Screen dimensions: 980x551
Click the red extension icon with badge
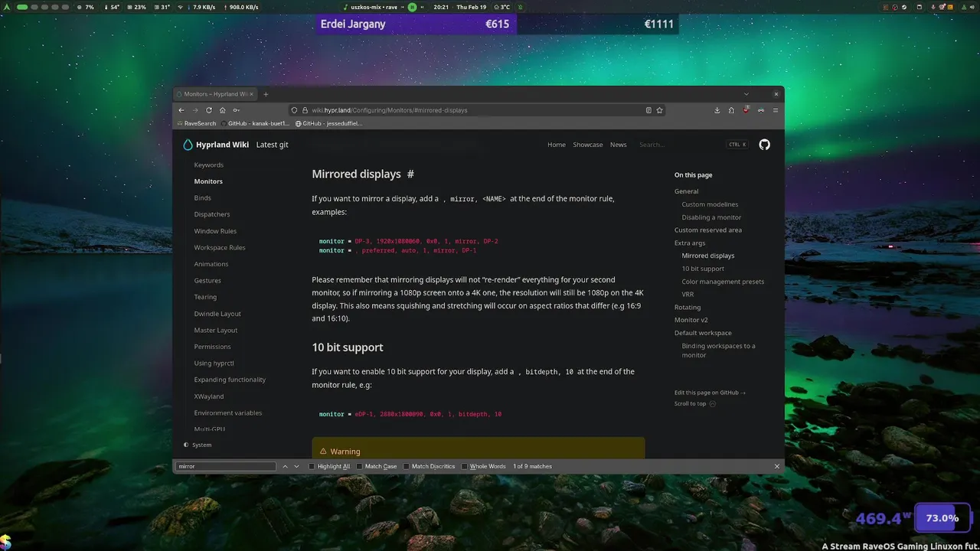coord(746,110)
